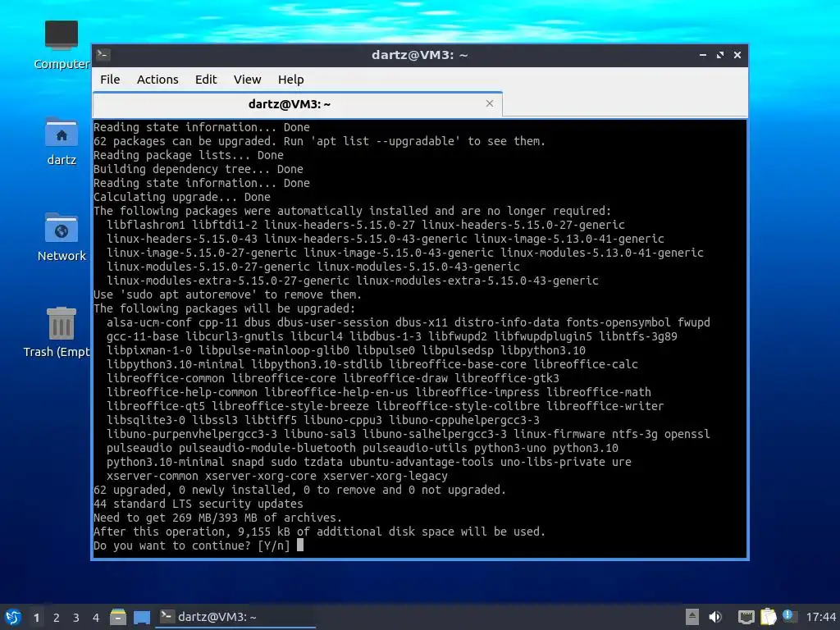Click 'Reading package lists... Done' line

[189, 155]
